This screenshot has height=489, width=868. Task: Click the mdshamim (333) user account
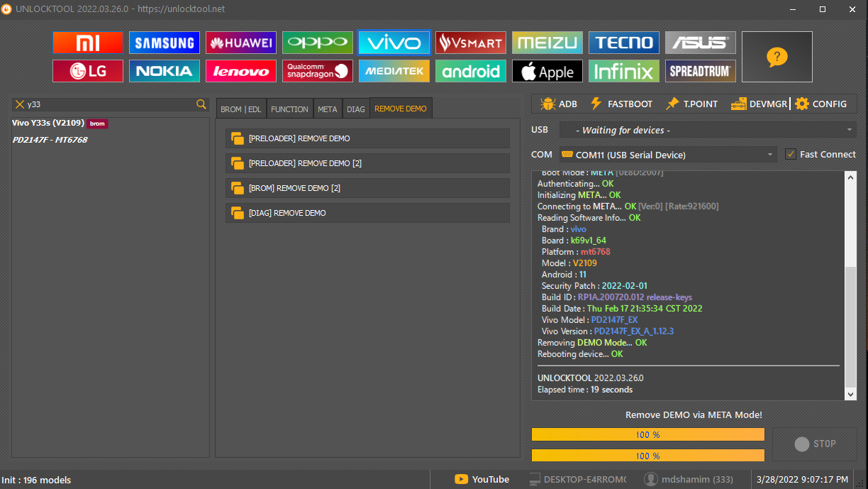tap(688, 479)
